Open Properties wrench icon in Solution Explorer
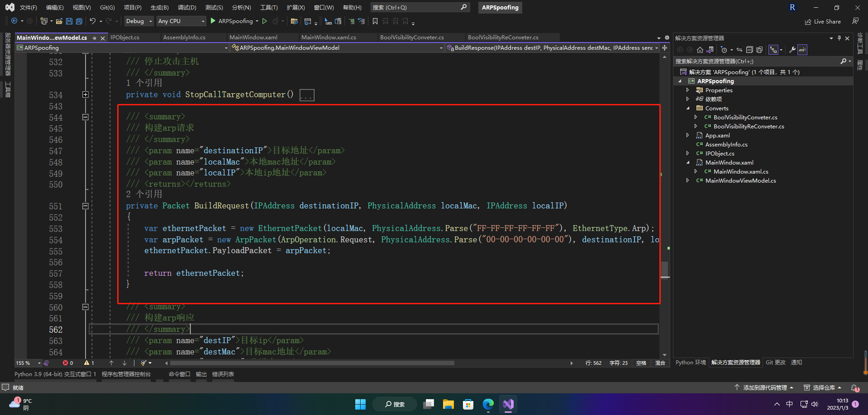The width and height of the screenshot is (868, 415). click(x=792, y=50)
